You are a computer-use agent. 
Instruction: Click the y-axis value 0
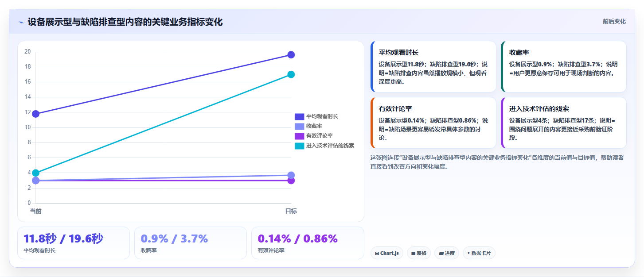29,203
